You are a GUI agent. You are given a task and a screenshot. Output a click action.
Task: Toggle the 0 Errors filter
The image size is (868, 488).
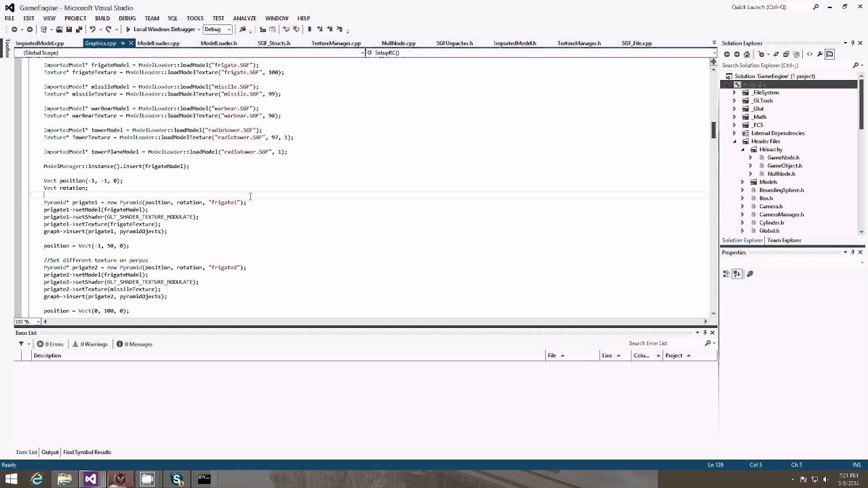(x=50, y=344)
